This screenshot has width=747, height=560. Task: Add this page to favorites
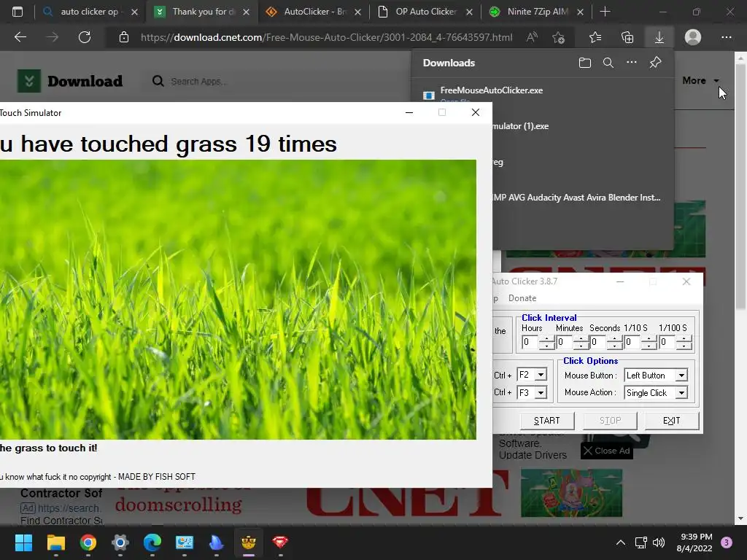pyautogui.click(x=558, y=37)
